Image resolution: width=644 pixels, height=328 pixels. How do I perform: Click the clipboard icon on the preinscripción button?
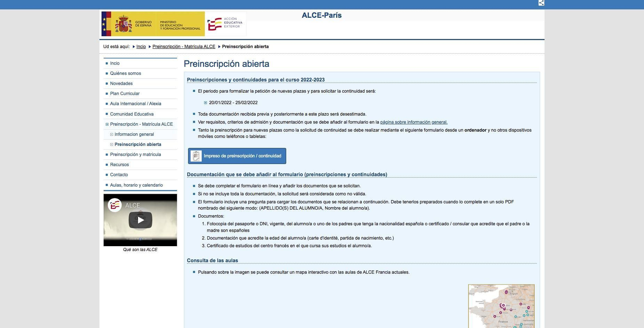[x=196, y=156]
